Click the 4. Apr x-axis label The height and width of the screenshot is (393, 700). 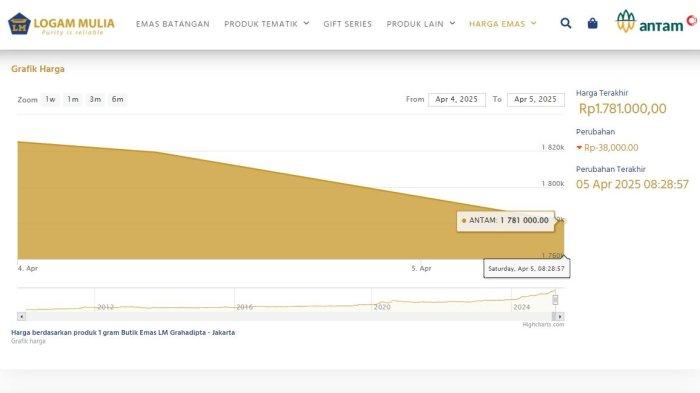coord(28,268)
